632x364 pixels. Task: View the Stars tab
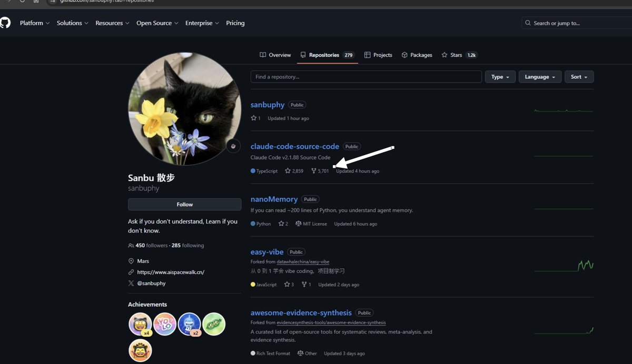tap(459, 55)
